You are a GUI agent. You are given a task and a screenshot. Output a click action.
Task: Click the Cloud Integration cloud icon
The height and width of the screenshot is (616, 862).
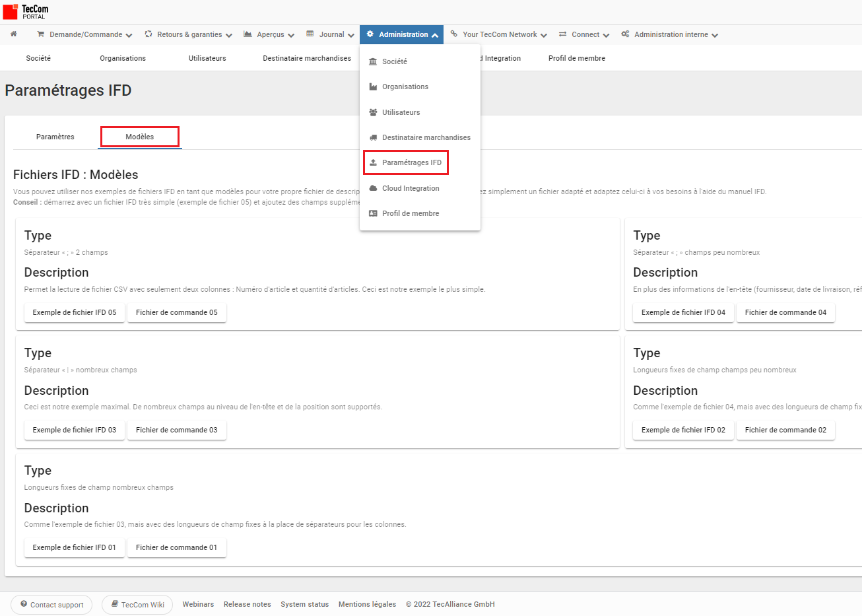click(x=373, y=188)
